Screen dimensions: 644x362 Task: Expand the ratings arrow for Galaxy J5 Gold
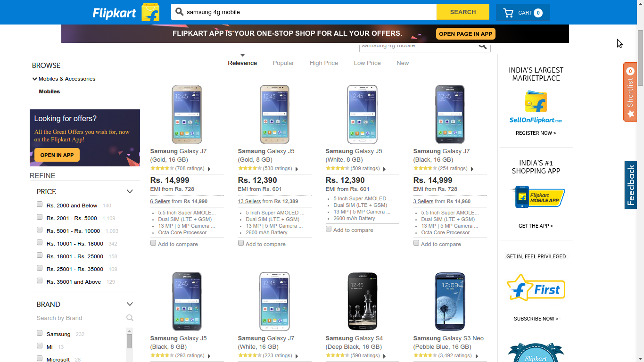point(297,169)
